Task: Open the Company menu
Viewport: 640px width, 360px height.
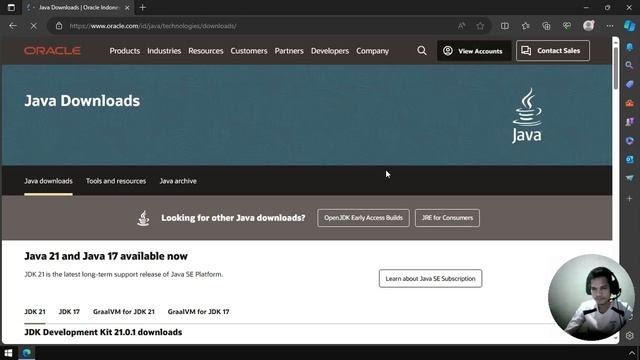Action: coord(372,51)
